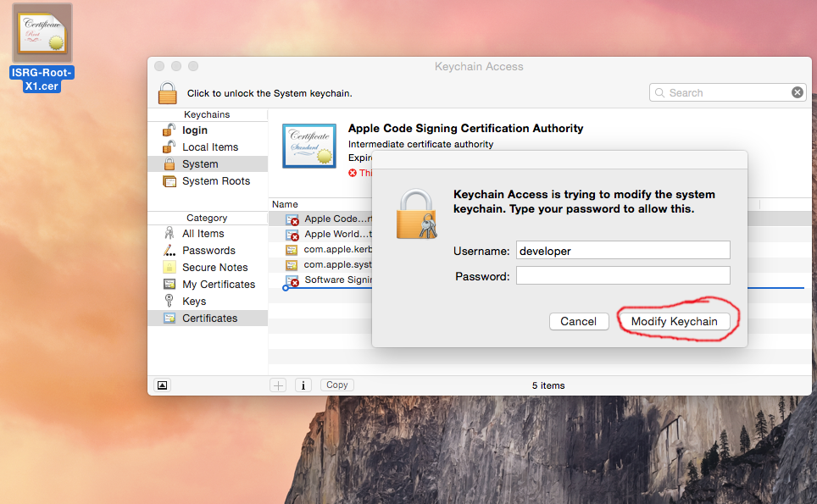Clear the search field with the X button
The width and height of the screenshot is (817, 504).
[x=798, y=92]
